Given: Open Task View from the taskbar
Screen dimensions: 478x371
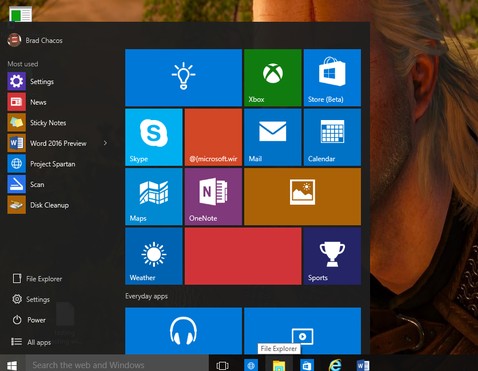Looking at the screenshot, I should tap(222, 365).
